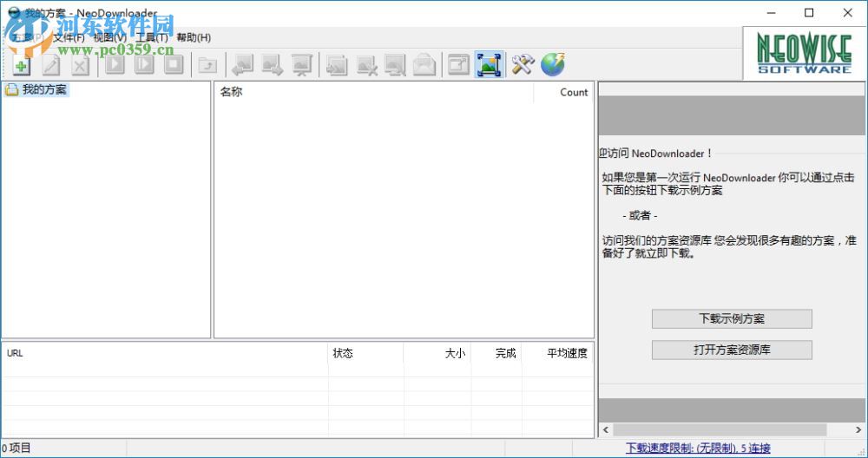Click the slideshow presentation screen icon
The image size is (868, 458).
(x=302, y=65)
